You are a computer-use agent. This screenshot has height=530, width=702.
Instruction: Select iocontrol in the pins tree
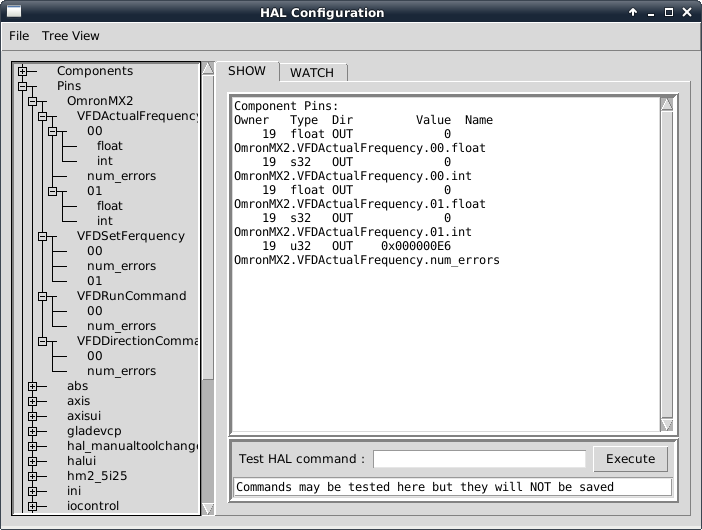pos(93,506)
